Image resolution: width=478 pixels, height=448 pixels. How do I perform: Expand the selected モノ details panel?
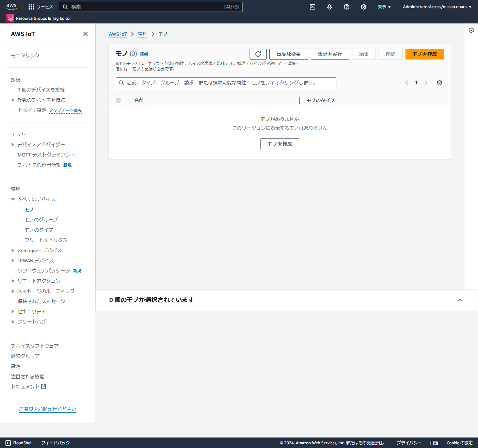pyautogui.click(x=460, y=300)
